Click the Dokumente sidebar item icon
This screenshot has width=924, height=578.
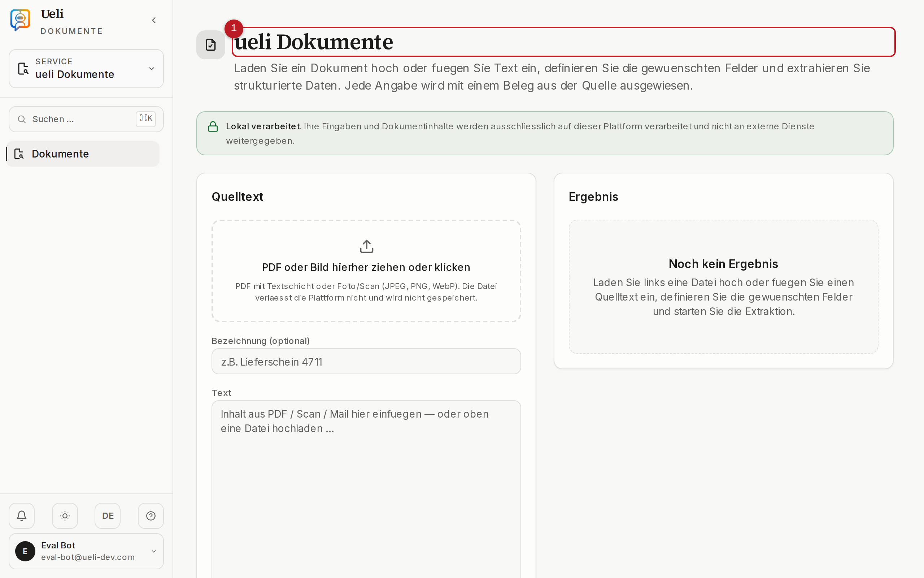19,154
